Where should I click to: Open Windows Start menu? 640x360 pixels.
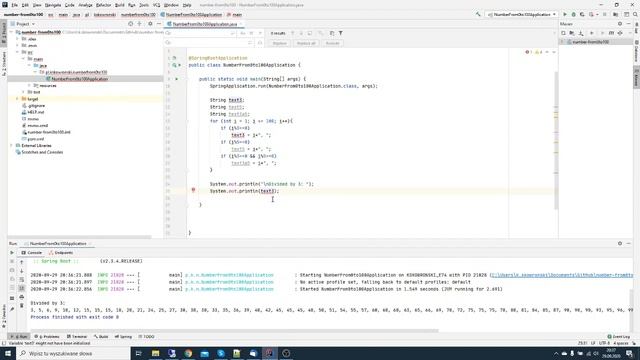click(x=8, y=353)
